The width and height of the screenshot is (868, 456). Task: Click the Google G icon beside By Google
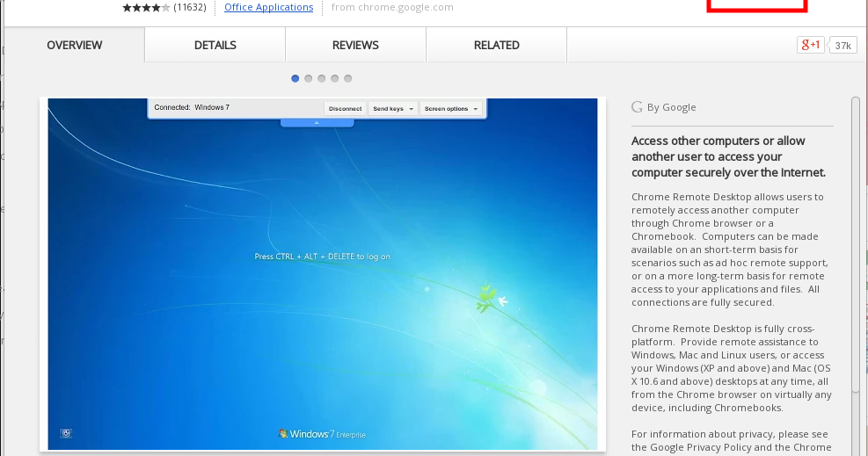[x=637, y=107]
